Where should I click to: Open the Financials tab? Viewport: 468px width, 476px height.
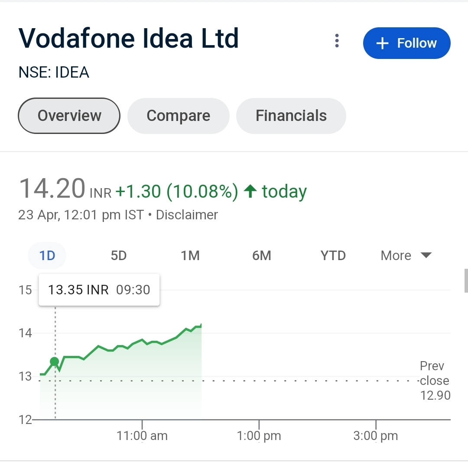(291, 116)
